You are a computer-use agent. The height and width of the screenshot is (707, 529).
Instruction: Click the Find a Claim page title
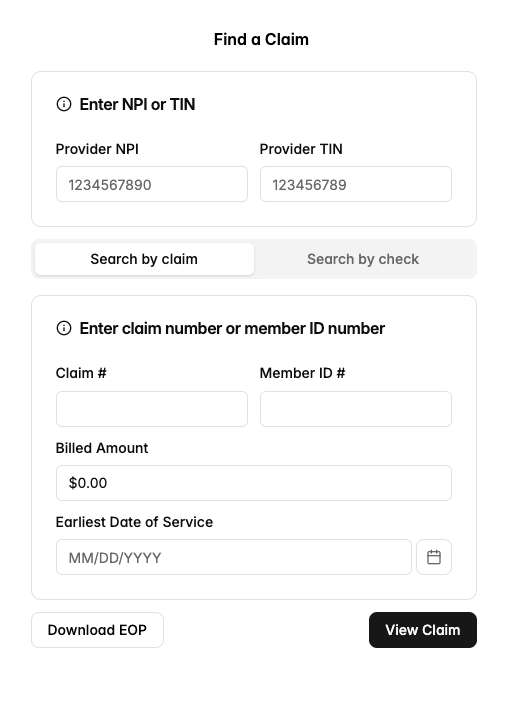[261, 40]
